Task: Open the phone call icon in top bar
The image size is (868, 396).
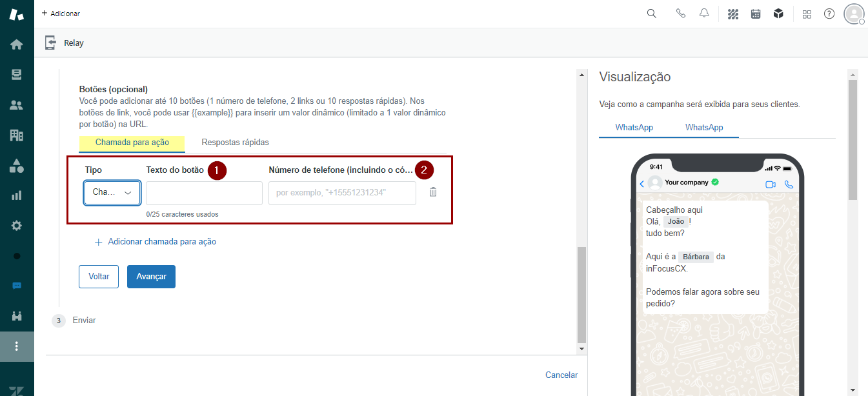Action: (680, 14)
